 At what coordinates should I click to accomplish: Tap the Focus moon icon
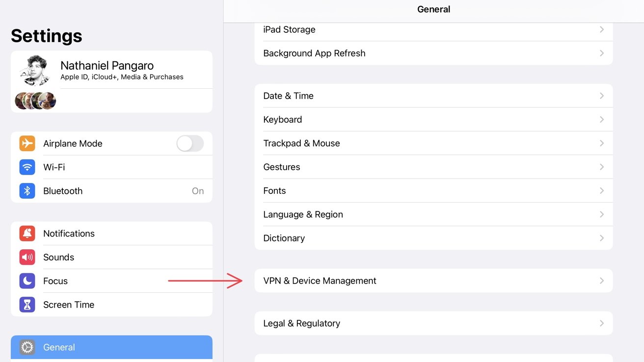pyautogui.click(x=27, y=281)
